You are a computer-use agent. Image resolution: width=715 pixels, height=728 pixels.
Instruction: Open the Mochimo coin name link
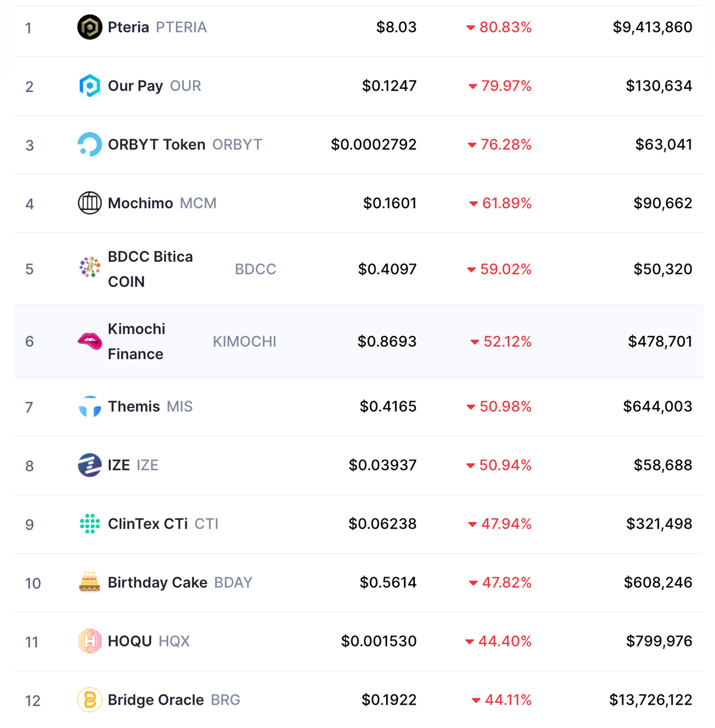coord(140,203)
